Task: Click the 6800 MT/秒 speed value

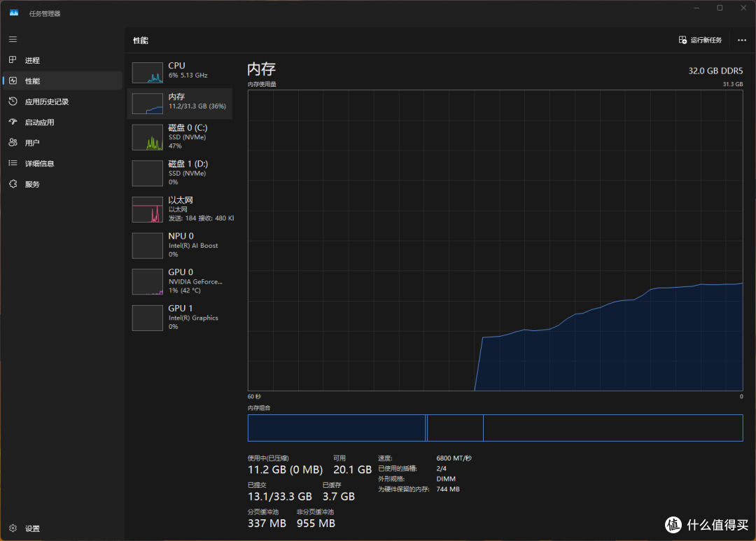Action: (x=454, y=458)
